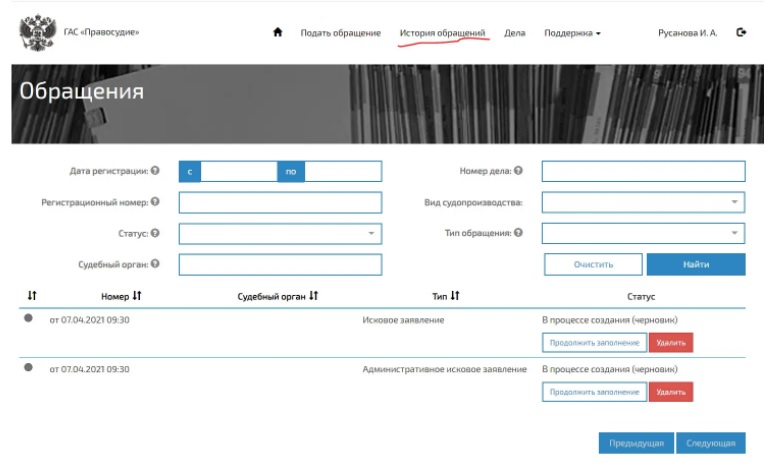Go to Предыдущая page

point(636,443)
